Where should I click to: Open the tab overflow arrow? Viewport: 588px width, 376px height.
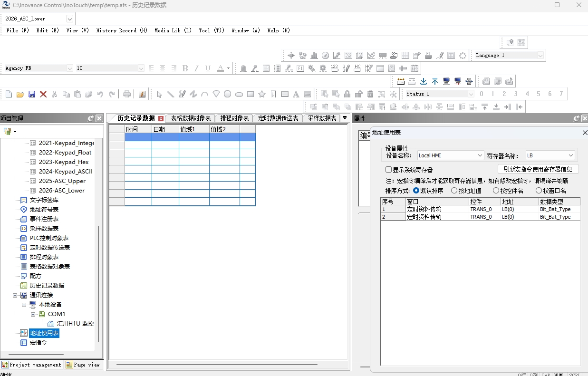[x=345, y=118]
